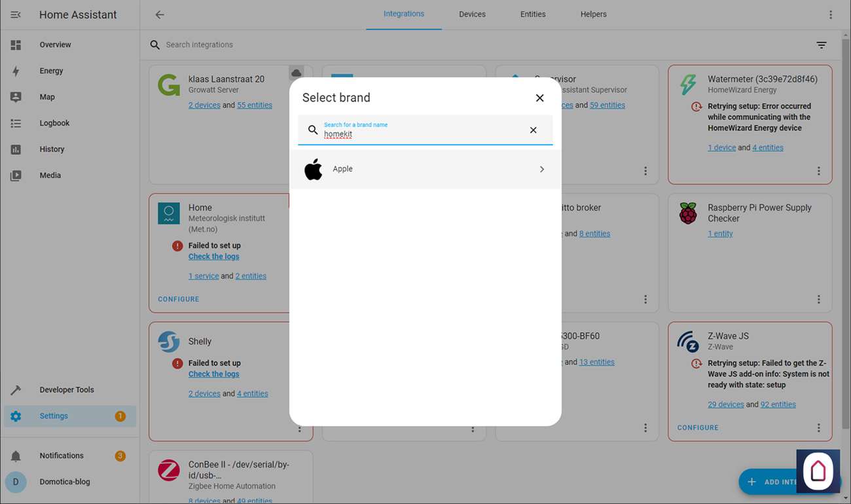Clear the brand search text
851x504 pixels.
pyautogui.click(x=533, y=130)
